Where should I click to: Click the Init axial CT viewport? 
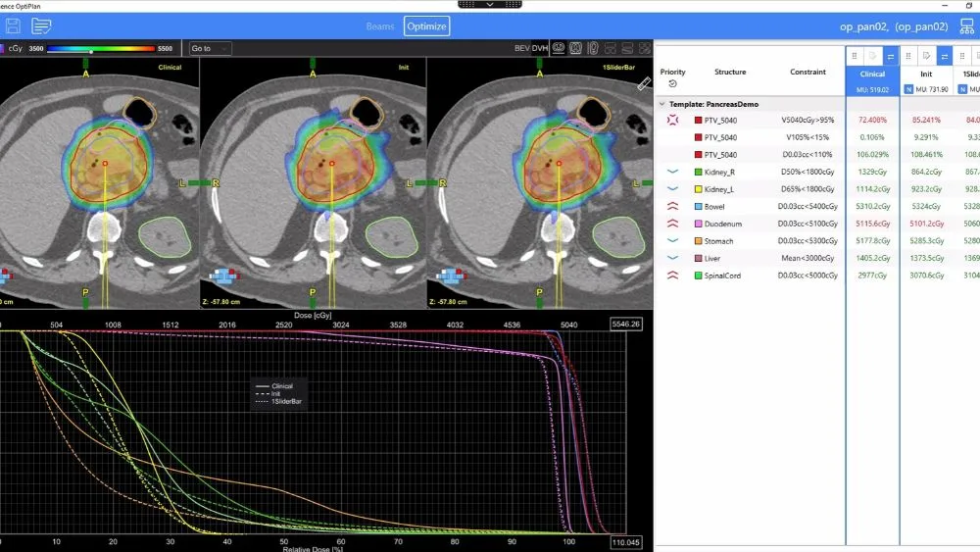coord(314,183)
